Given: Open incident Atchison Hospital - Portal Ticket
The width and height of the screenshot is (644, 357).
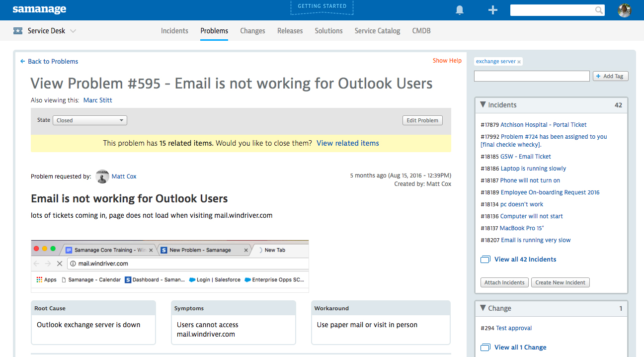Looking at the screenshot, I should pos(544,125).
